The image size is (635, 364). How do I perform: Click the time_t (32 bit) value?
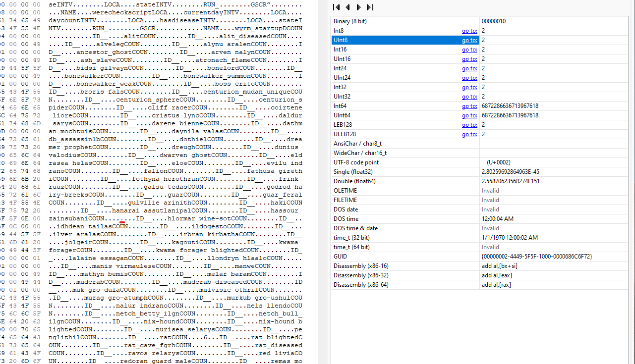509,238
